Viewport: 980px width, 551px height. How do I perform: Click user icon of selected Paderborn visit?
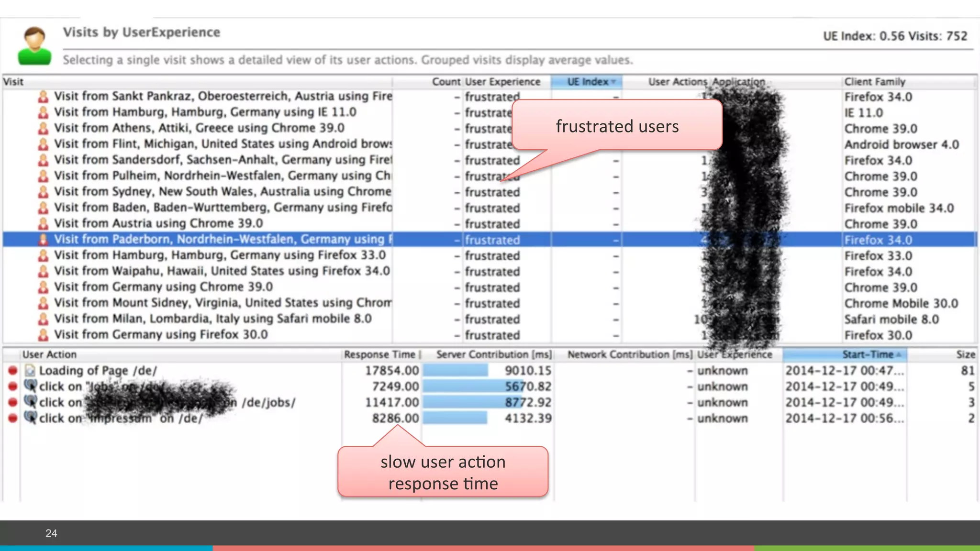click(43, 239)
